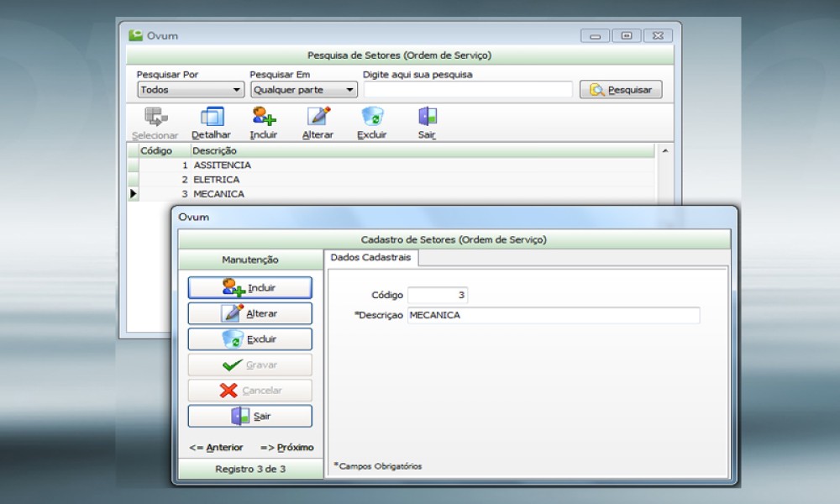Click the Sair door icon in toolbar
840x504 pixels.
(x=427, y=117)
